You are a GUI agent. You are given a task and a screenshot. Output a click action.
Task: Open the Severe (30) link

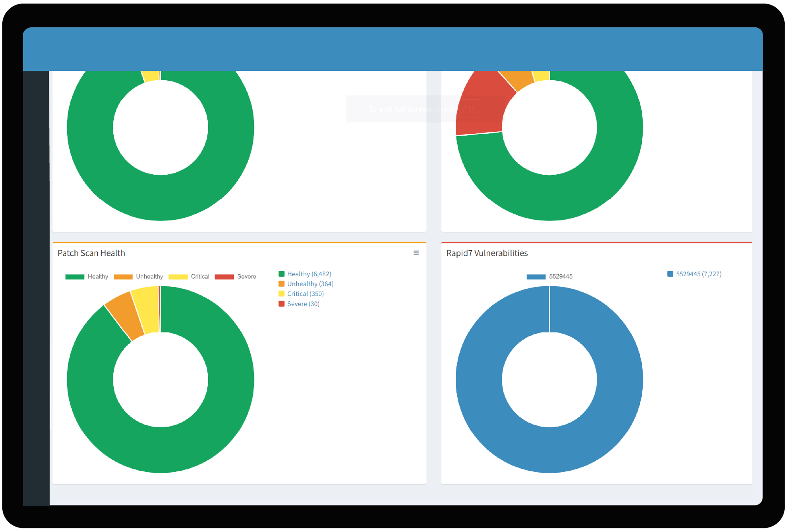point(303,304)
